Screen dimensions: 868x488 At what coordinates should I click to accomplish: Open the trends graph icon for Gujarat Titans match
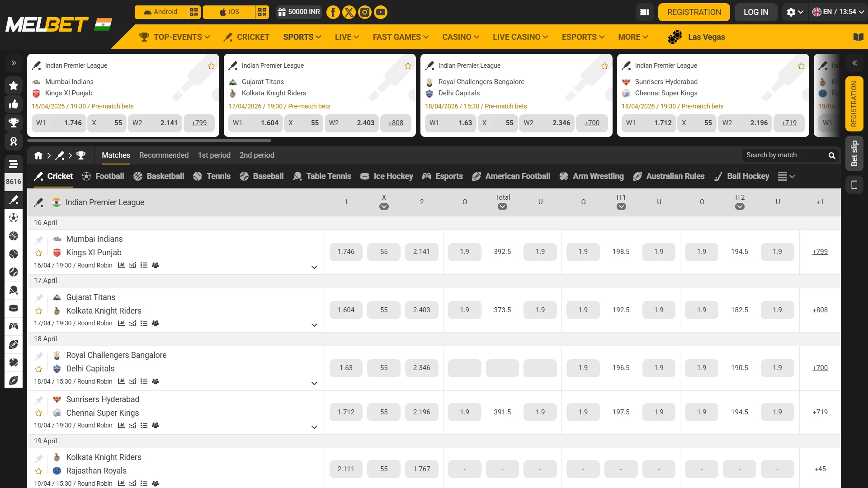click(132, 323)
